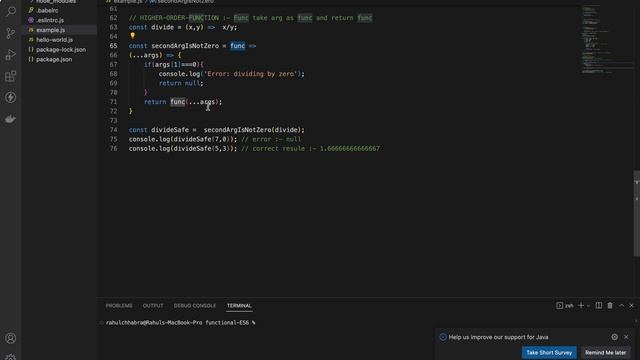
Task: Switch to the DEBUG CONSOLE tab
Action: 195,306
